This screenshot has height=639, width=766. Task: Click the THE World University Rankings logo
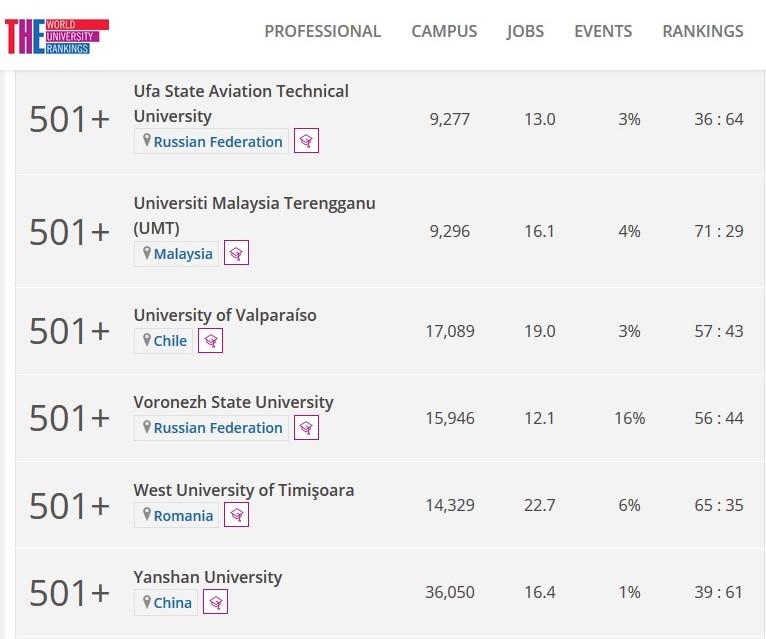(56, 34)
